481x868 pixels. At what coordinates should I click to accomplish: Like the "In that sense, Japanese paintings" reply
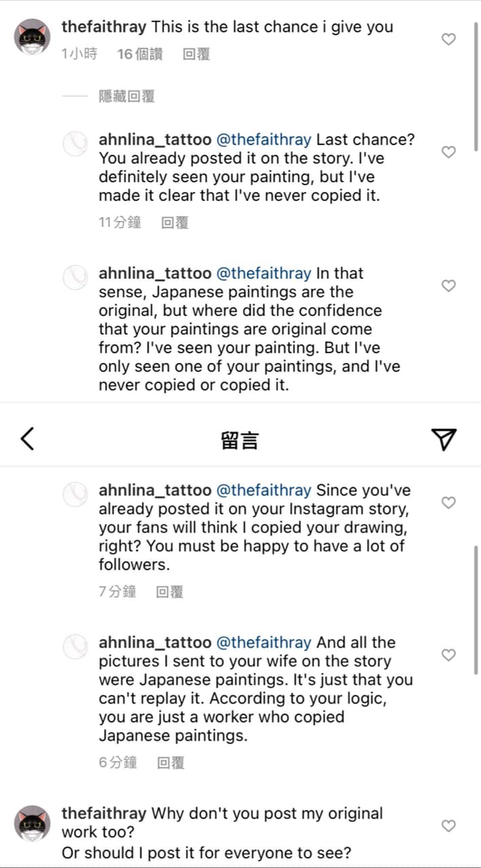(x=448, y=285)
